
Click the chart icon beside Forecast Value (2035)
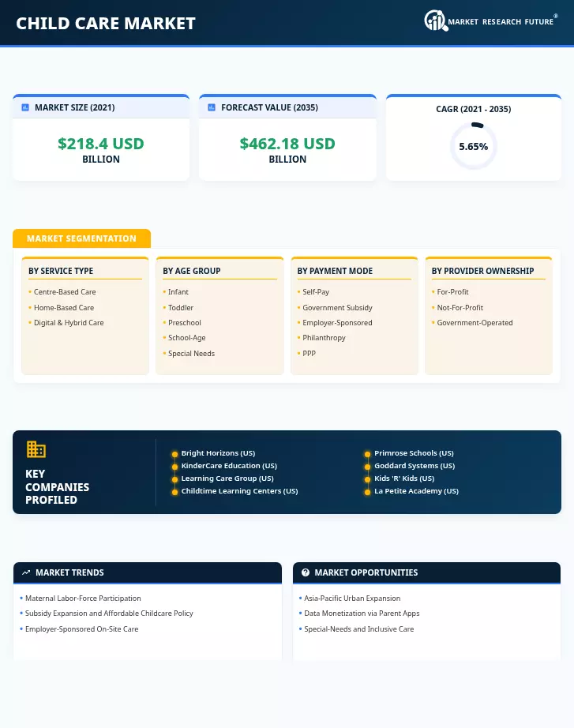(x=212, y=107)
